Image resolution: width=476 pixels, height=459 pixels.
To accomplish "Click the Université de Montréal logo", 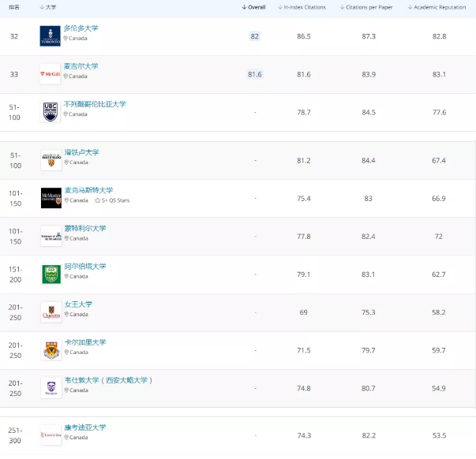I will [x=51, y=236].
